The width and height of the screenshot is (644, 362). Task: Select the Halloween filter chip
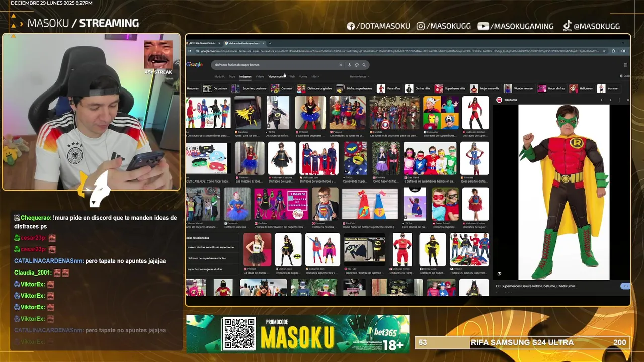pyautogui.click(x=581, y=88)
